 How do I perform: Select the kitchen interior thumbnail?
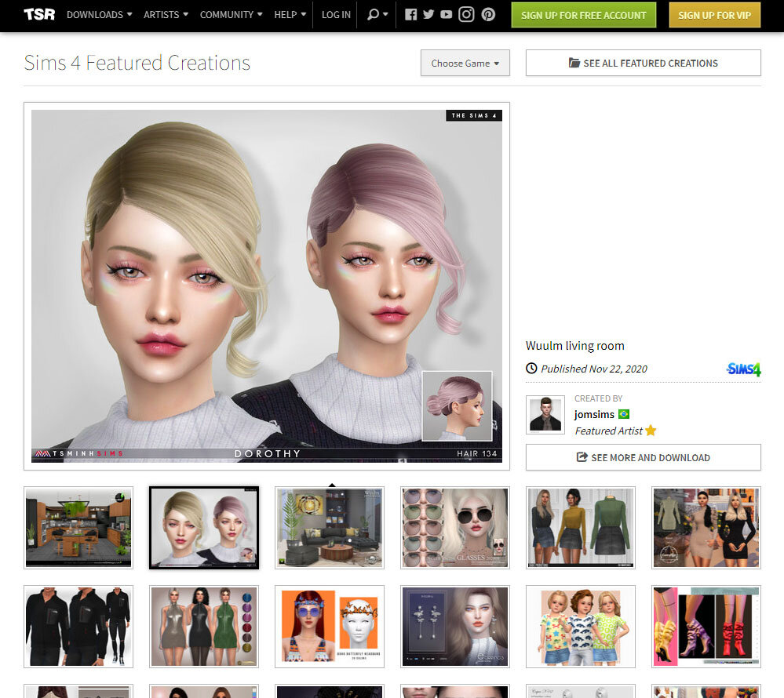pyautogui.click(x=78, y=528)
